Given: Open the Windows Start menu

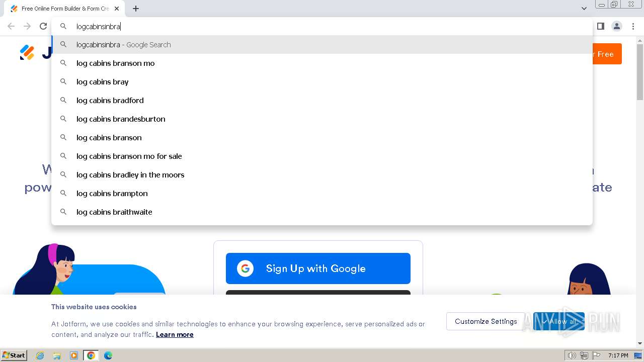Looking at the screenshot, I should pos(14,355).
